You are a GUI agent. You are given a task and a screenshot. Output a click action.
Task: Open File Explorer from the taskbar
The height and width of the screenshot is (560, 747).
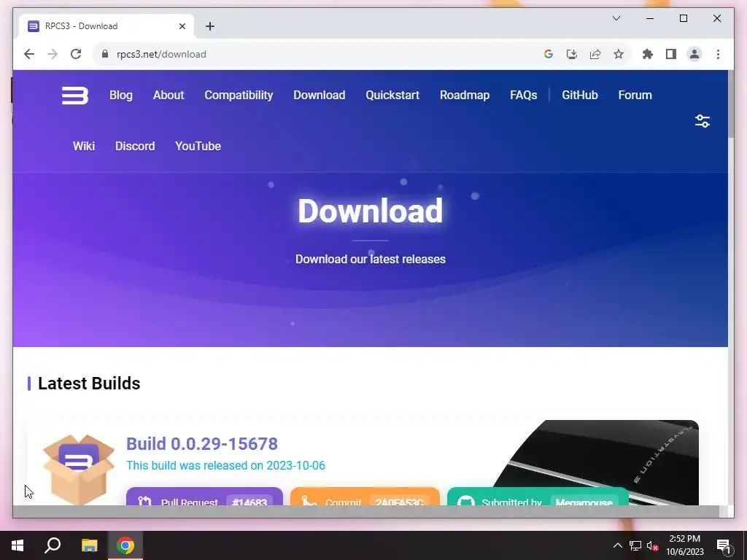pos(89,545)
